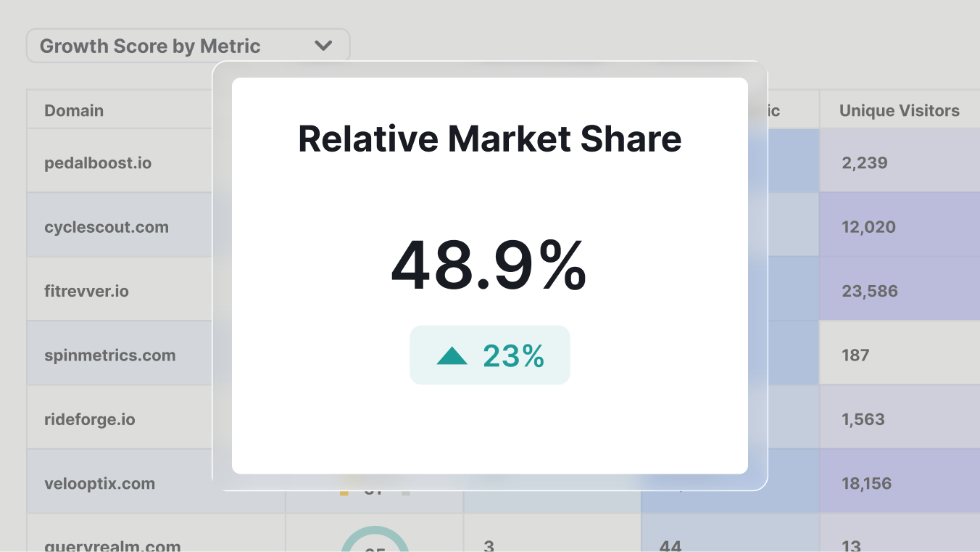The image size is (980, 552).
Task: Select the rideforge.io domain name
Action: tap(89, 419)
